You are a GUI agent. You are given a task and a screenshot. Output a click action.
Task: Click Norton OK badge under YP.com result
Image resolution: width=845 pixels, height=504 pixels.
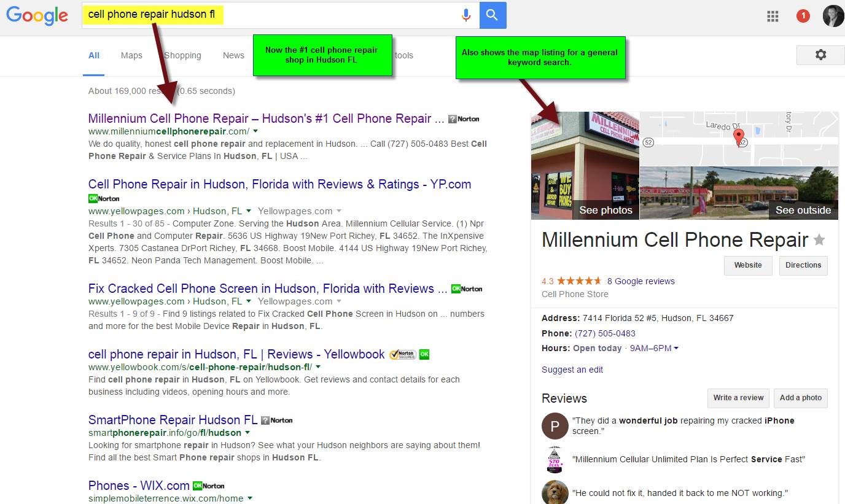tap(104, 199)
